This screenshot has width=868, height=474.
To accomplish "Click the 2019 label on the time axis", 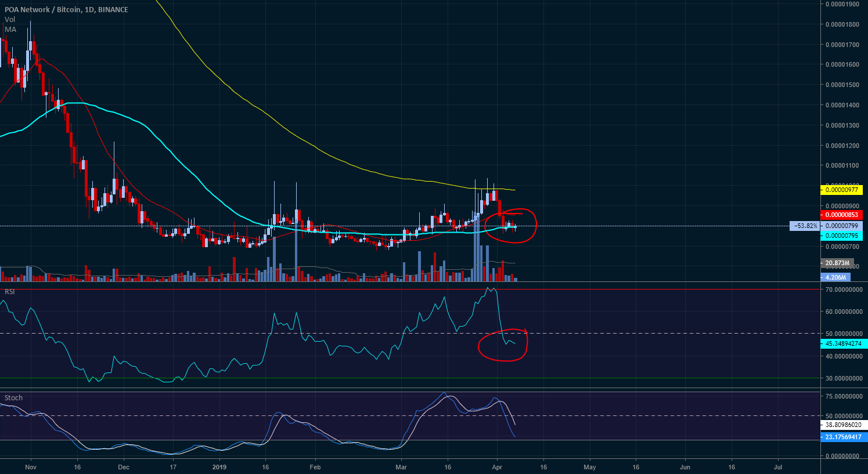I will (219, 466).
